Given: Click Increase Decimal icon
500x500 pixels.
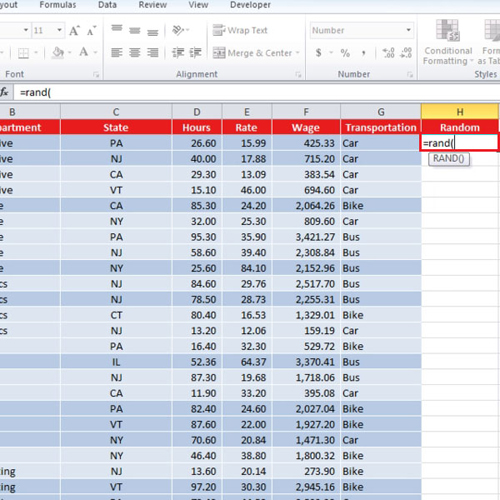Looking at the screenshot, I should coord(389,53).
